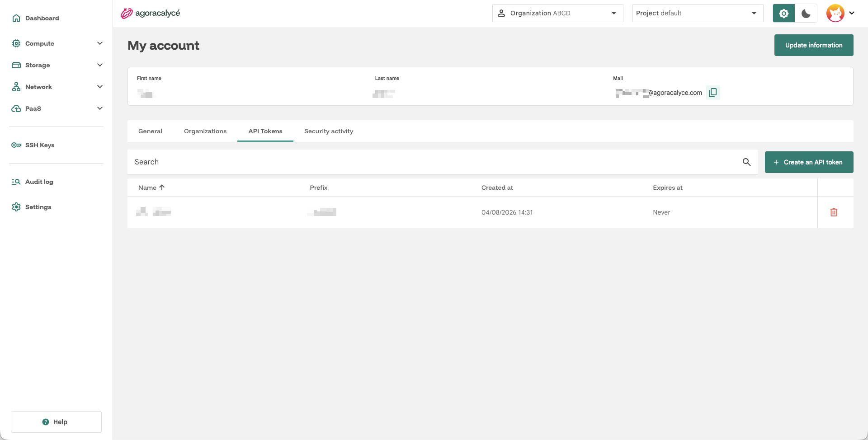868x440 pixels.
Task: Open Settings in the sidebar
Action: (38, 207)
